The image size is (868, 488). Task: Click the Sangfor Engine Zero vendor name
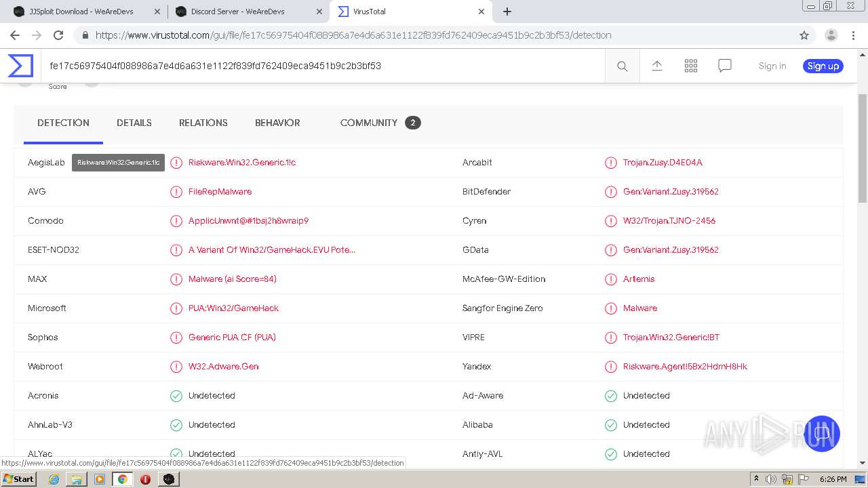pos(502,308)
